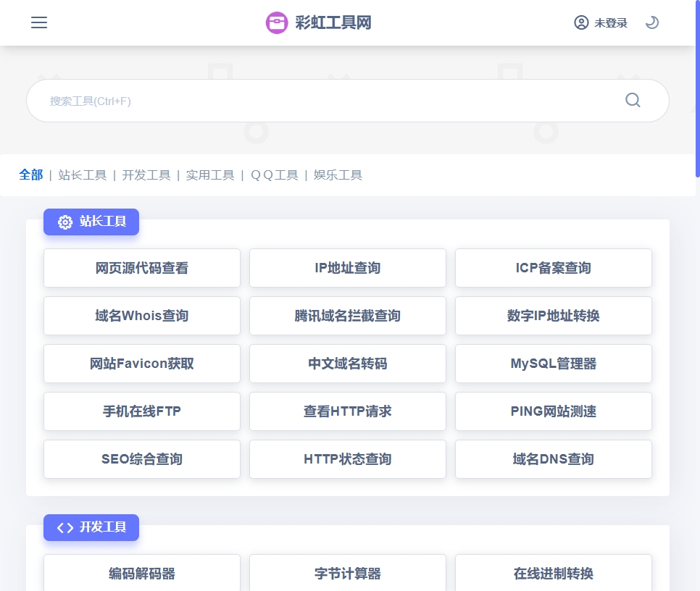Open 查看HTTP请求 tool
The width and height of the screenshot is (700, 591).
(x=348, y=411)
